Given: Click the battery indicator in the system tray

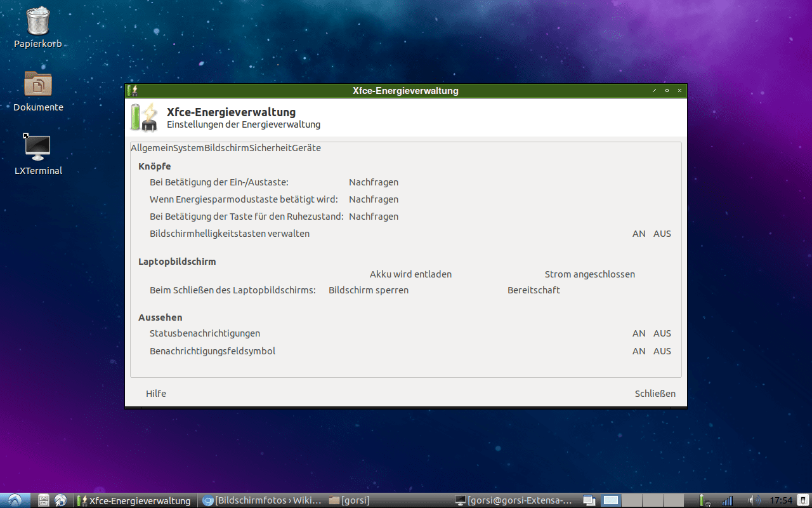Looking at the screenshot, I should [704, 500].
